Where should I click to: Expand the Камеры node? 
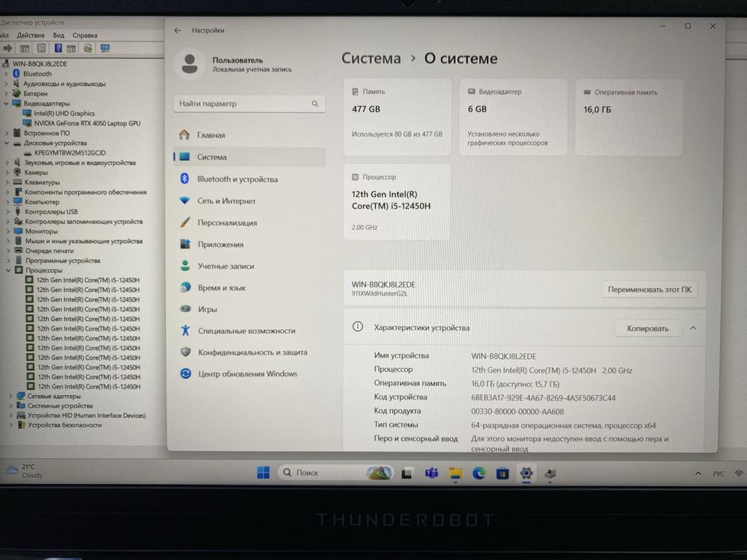coord(7,172)
